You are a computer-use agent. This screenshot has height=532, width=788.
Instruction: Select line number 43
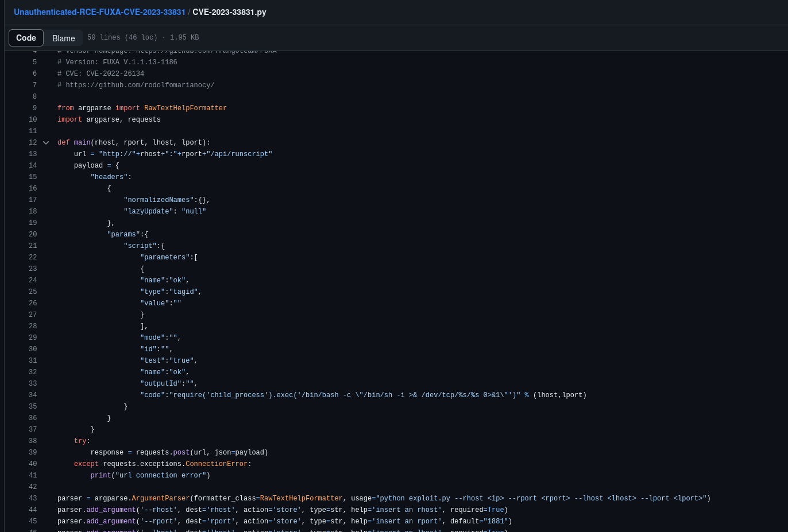33,498
